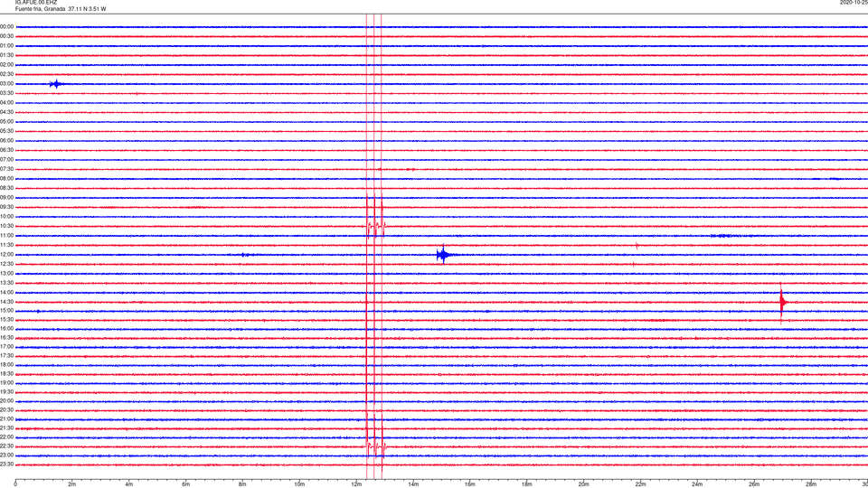Viewport: 868px width, 488px height.
Task: Select the 02:00 trace time label
Action: tap(7, 65)
